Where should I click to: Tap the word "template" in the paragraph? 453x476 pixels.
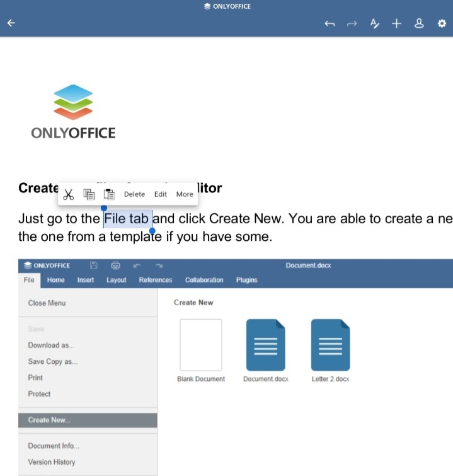(135, 236)
